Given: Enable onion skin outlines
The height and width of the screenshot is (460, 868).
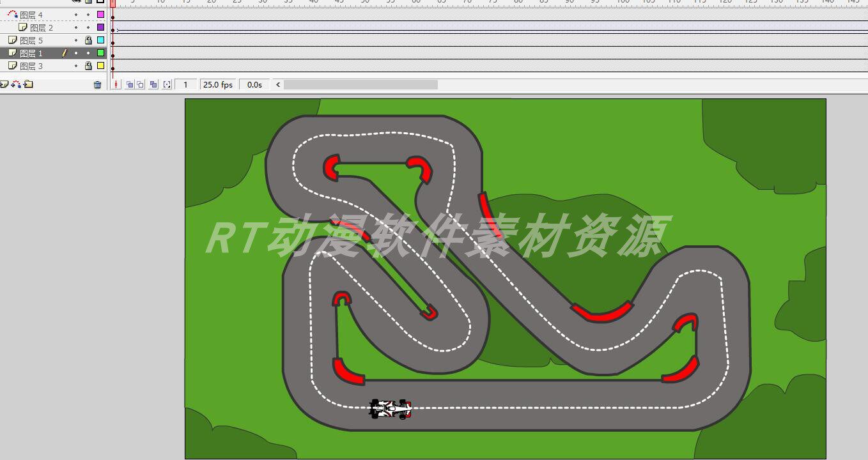Looking at the screenshot, I should pos(141,84).
